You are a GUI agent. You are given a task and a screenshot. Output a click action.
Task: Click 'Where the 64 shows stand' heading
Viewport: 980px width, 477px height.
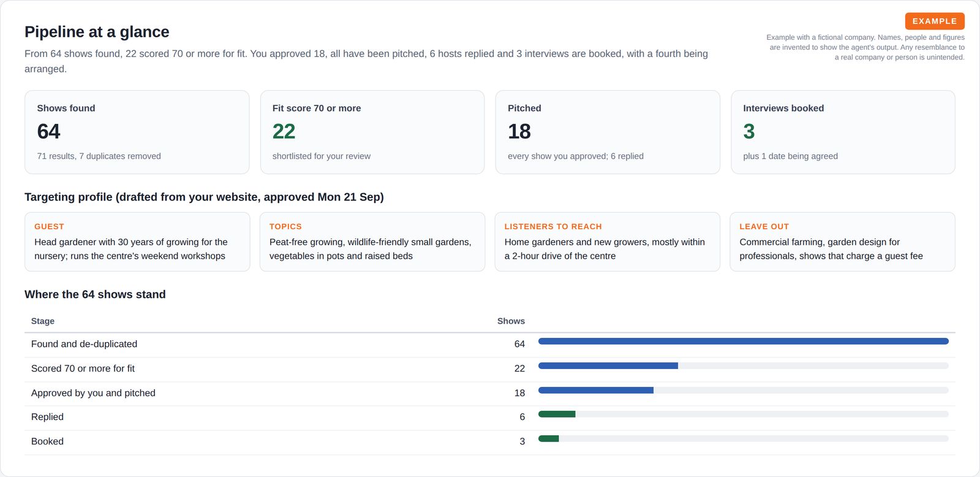click(95, 294)
